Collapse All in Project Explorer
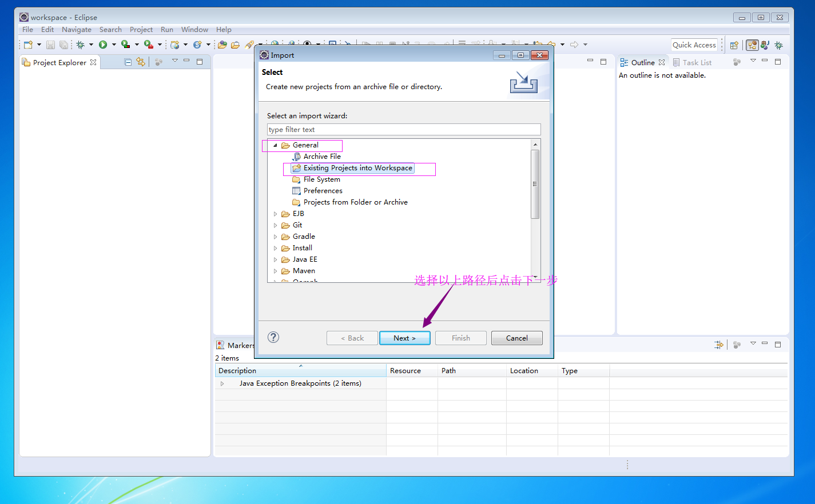 [128, 62]
